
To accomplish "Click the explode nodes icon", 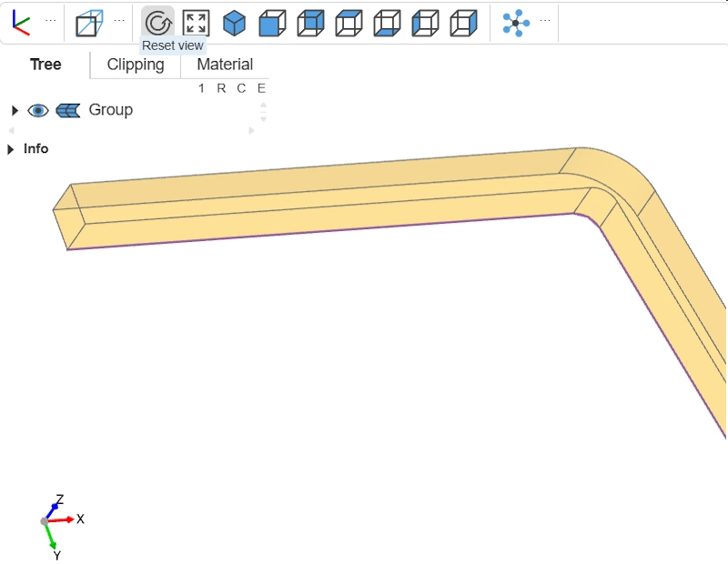I will [x=516, y=23].
